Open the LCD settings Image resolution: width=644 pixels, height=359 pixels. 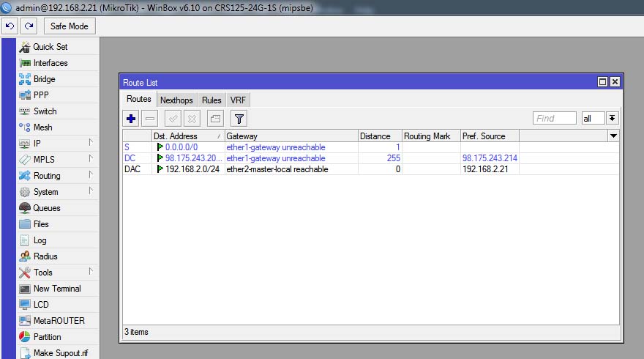pyautogui.click(x=58, y=305)
